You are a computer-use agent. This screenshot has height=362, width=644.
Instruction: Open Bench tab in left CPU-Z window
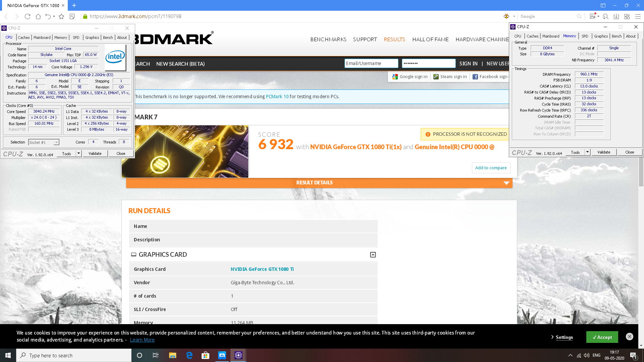click(x=108, y=38)
